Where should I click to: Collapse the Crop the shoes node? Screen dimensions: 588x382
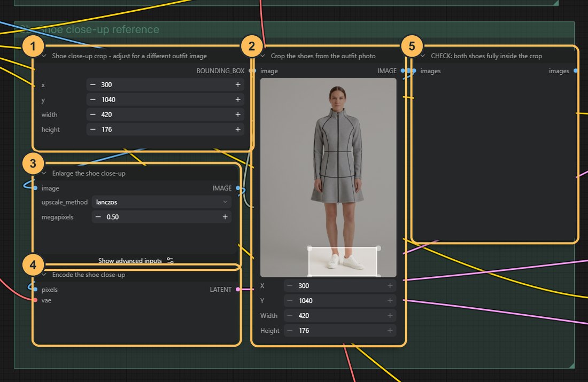click(x=262, y=56)
